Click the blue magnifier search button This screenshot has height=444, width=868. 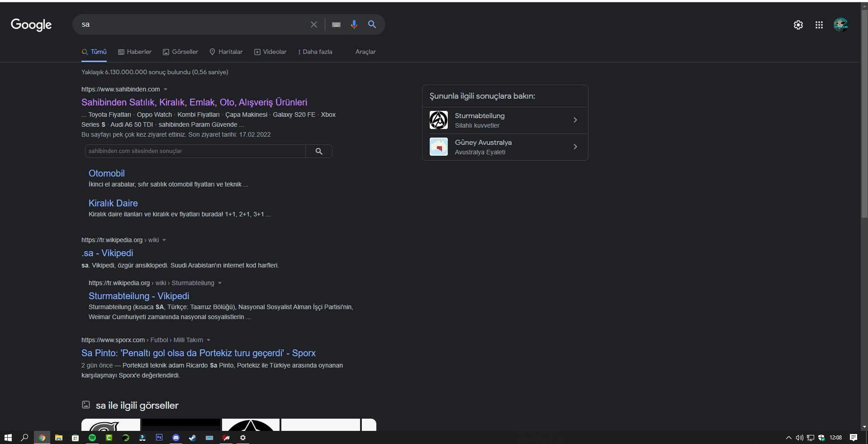(x=372, y=24)
